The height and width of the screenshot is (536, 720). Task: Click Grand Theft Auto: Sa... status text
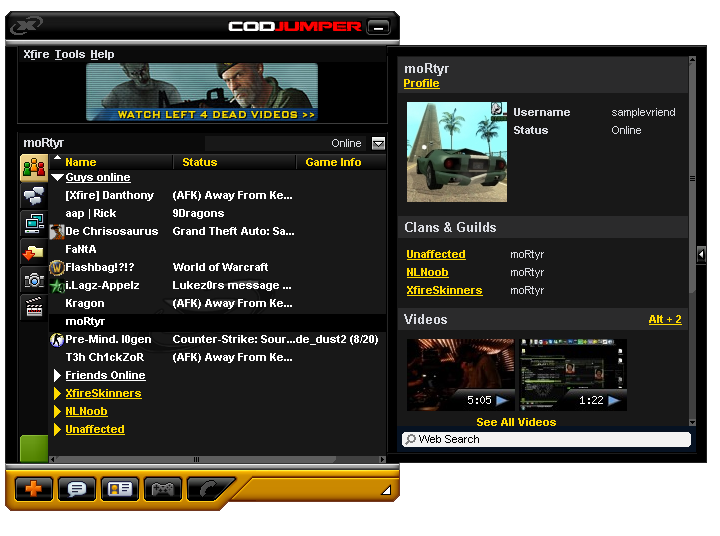pos(233,231)
